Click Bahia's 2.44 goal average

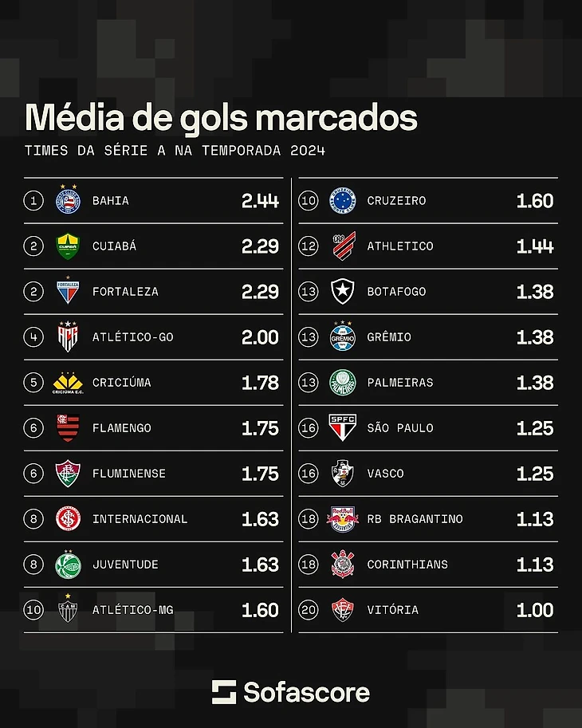point(260,201)
